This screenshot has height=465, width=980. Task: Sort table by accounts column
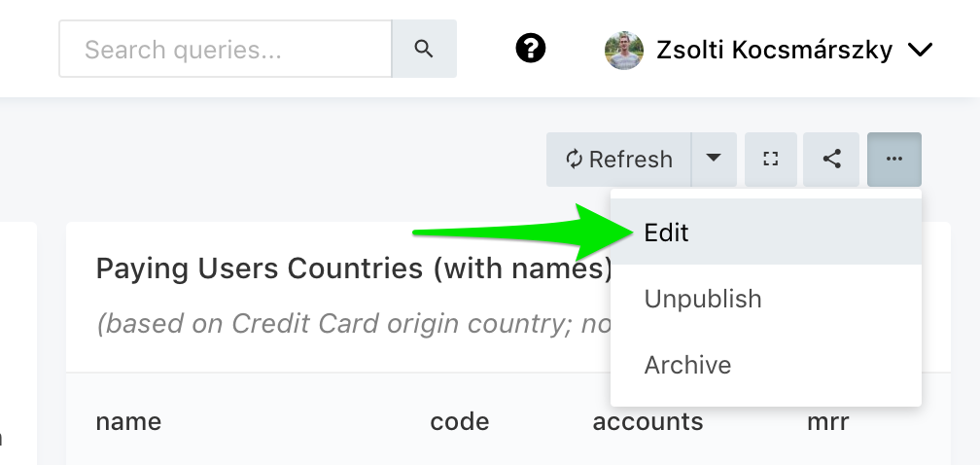[647, 421]
